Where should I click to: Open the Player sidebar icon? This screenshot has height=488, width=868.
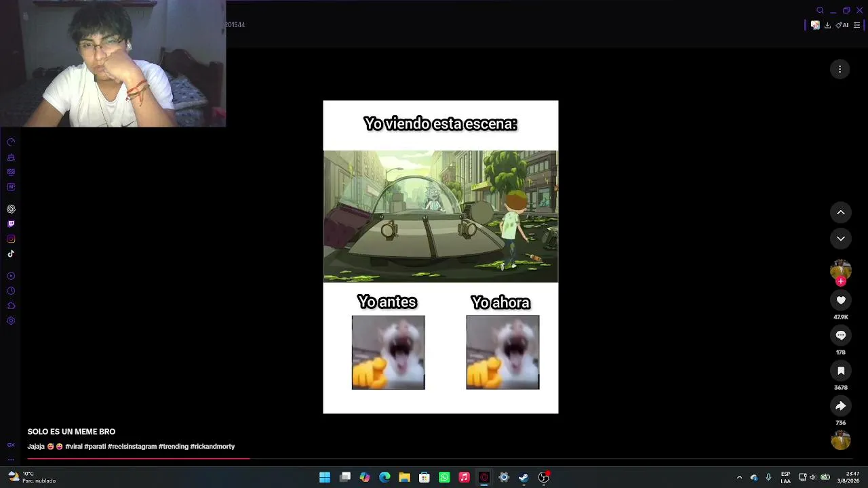(x=11, y=276)
